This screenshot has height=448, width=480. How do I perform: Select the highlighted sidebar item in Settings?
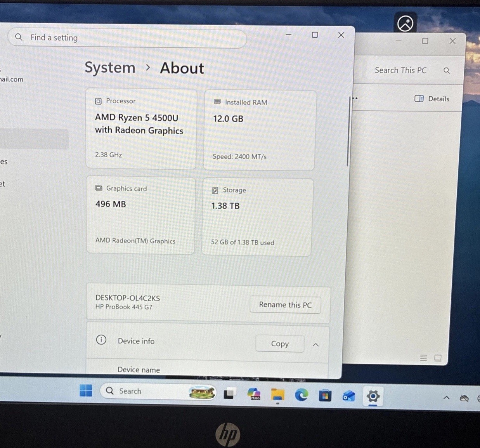tap(34, 139)
